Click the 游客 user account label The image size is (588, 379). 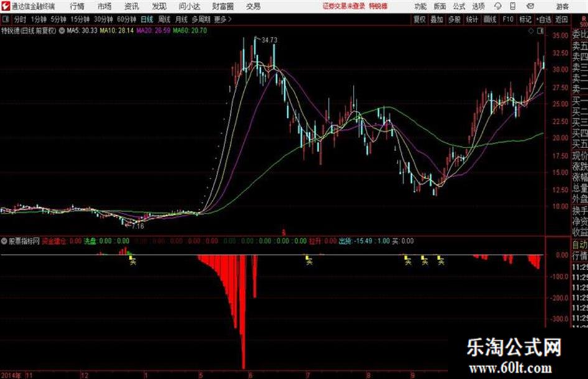click(x=562, y=6)
